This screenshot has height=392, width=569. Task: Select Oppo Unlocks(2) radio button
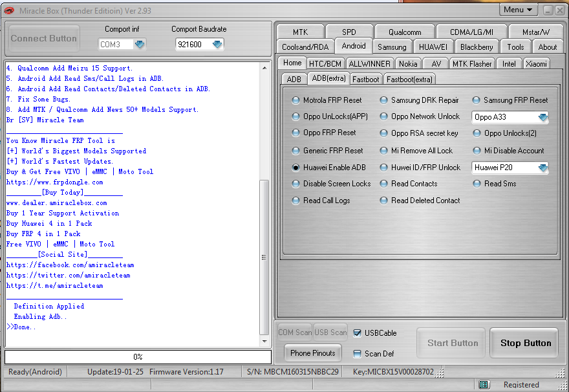505,133
